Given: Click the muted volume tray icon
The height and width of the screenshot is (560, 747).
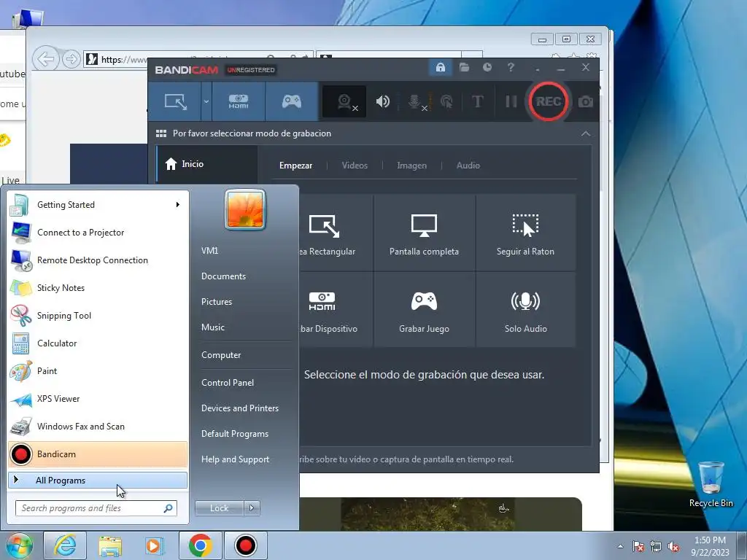Looking at the screenshot, I should tap(673, 546).
